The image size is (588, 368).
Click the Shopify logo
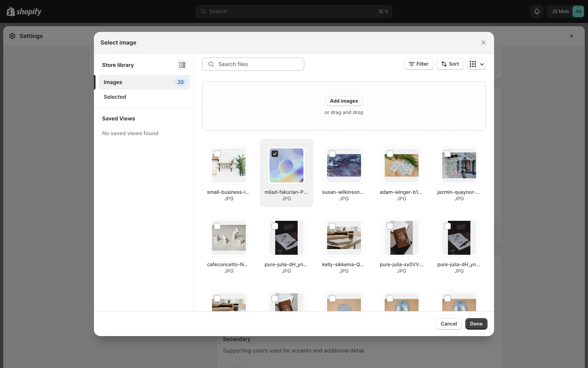(x=24, y=11)
